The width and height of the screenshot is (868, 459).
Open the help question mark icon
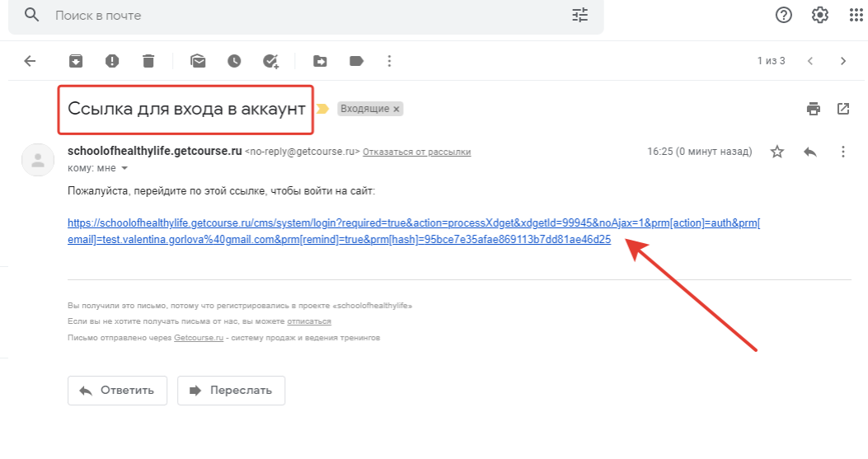[783, 15]
